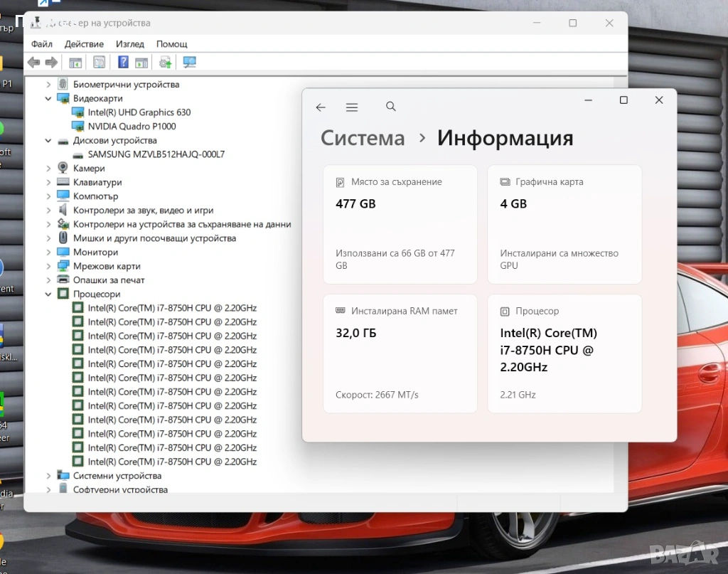Screen dimensions: 728x574
Task: Collapse the Процесори tree node
Action: click(x=48, y=294)
